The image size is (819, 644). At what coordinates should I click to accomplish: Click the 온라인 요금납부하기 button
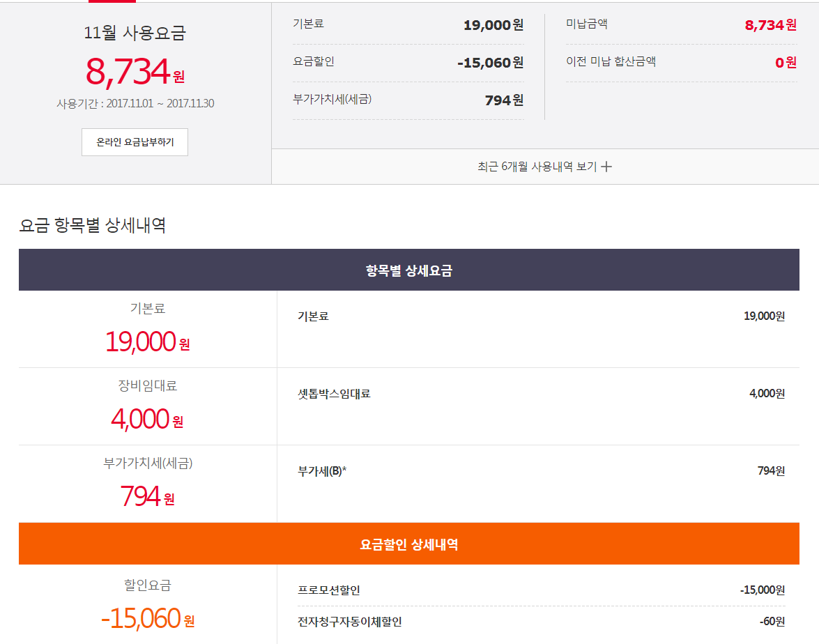point(135,142)
